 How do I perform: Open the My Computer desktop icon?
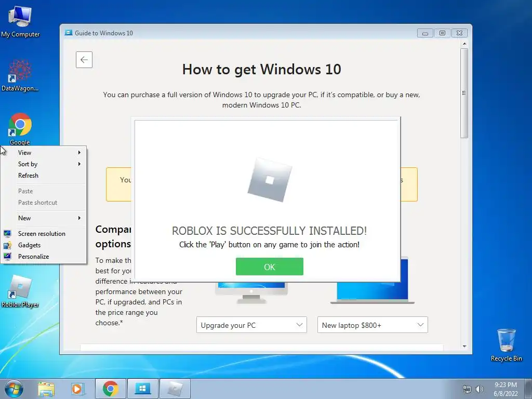[x=20, y=21]
